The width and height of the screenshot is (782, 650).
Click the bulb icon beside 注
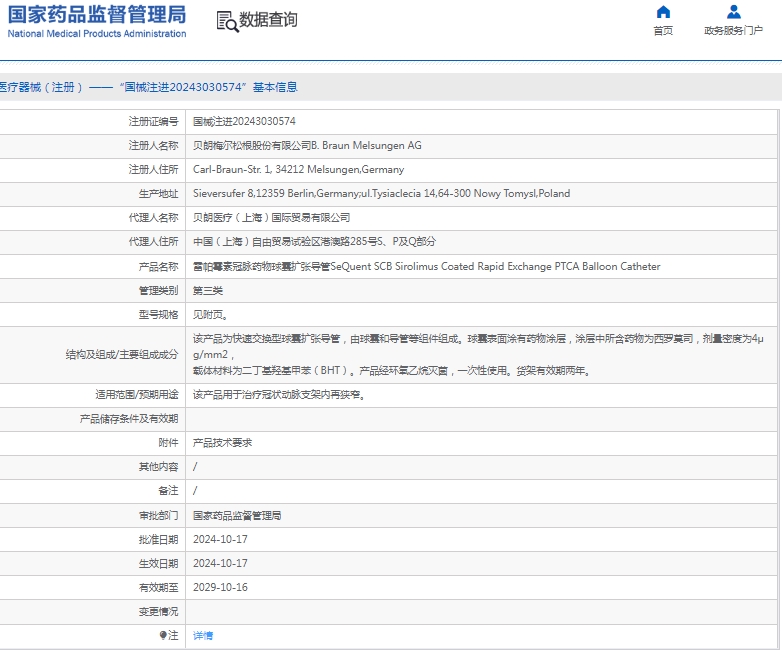pyautogui.click(x=163, y=635)
